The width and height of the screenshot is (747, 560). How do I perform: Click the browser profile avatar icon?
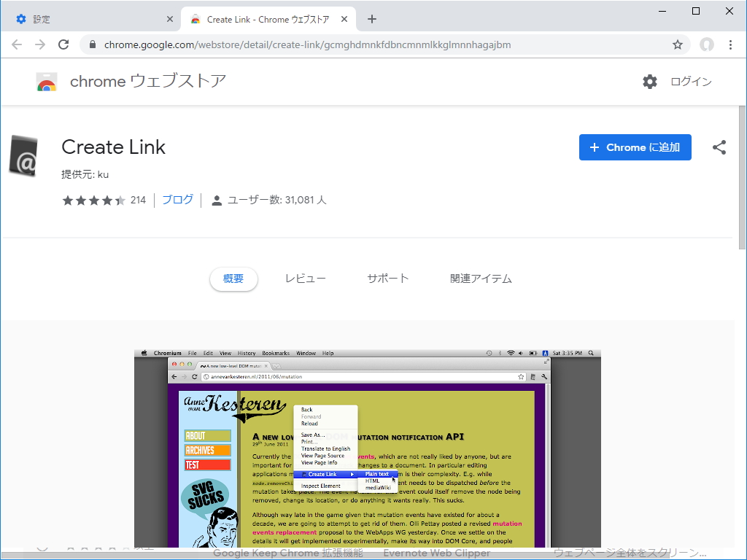point(707,44)
